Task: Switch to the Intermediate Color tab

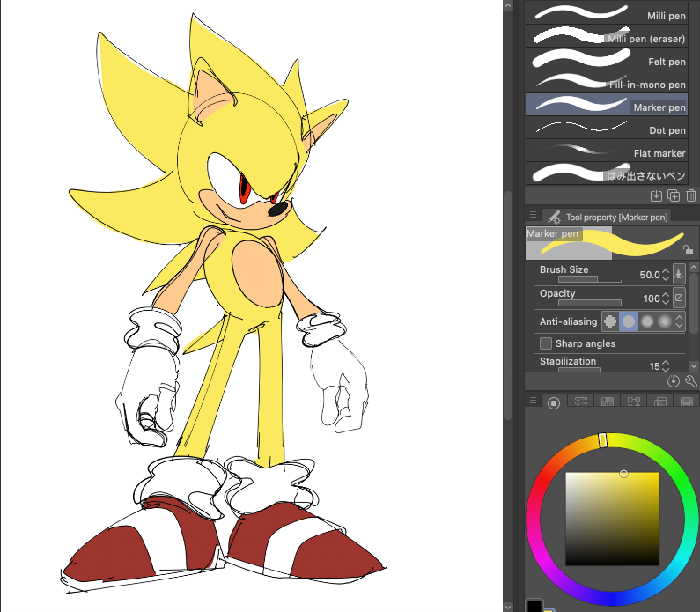Action: pyautogui.click(x=634, y=402)
